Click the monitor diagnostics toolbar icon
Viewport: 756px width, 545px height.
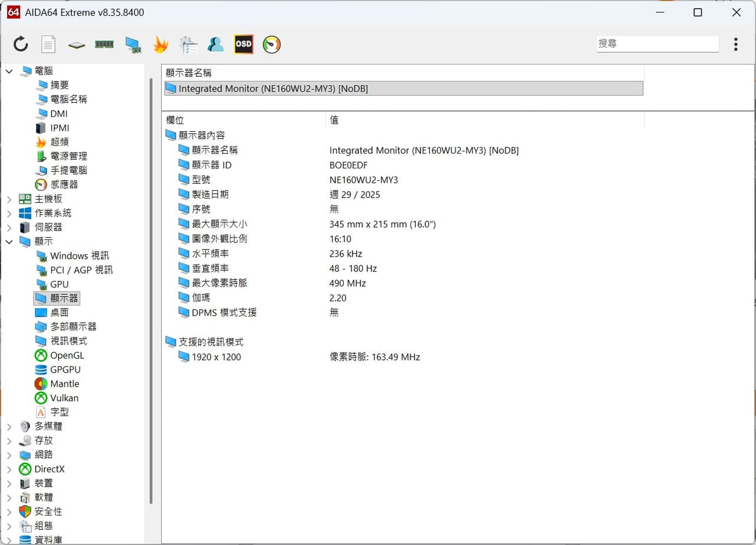tap(133, 45)
